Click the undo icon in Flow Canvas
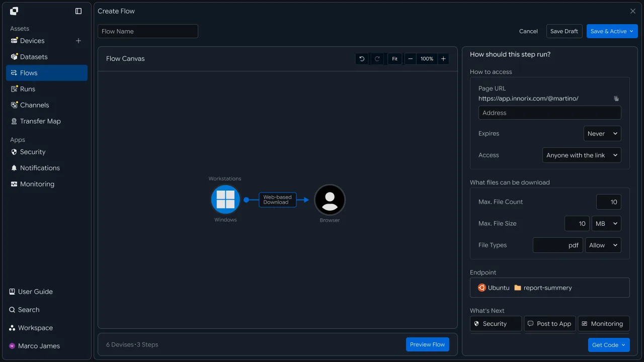The image size is (644, 362). pos(361,59)
